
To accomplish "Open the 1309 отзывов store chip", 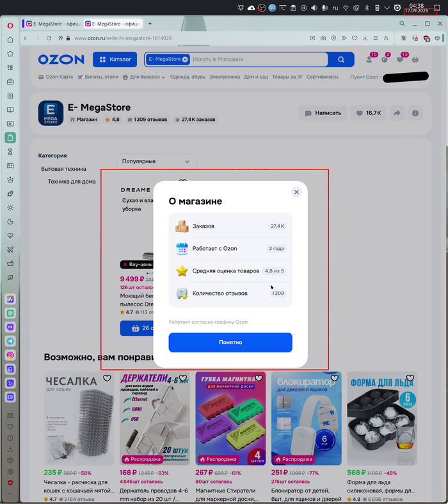I will click(147, 120).
